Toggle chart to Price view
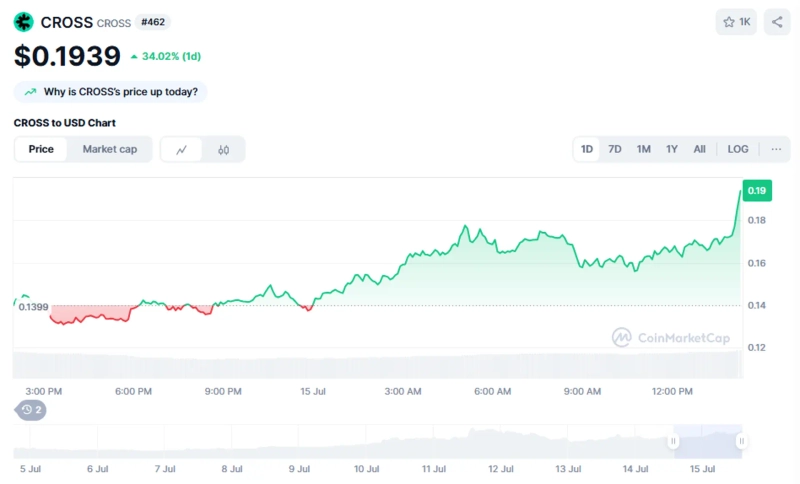The height and width of the screenshot is (484, 800). (41, 149)
